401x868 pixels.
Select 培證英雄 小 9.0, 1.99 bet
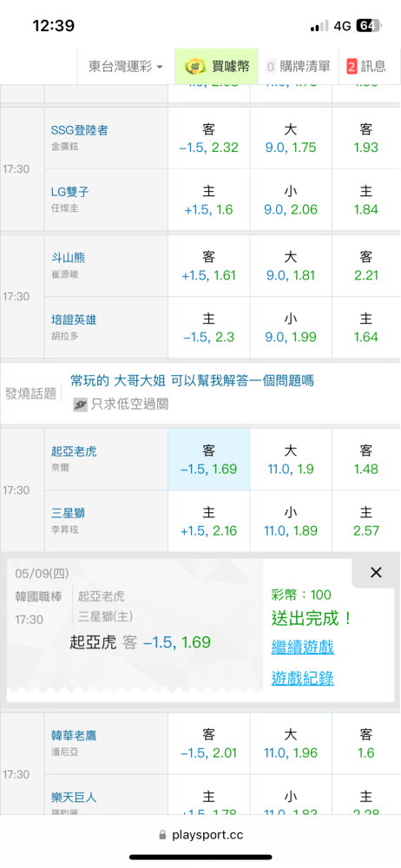tap(291, 328)
